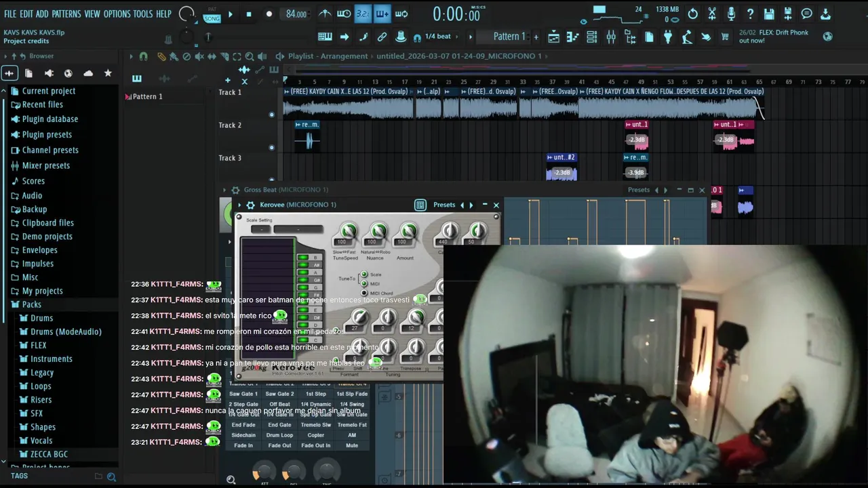Open the Mixer view icon
This screenshot has height=488, width=868.
(611, 37)
